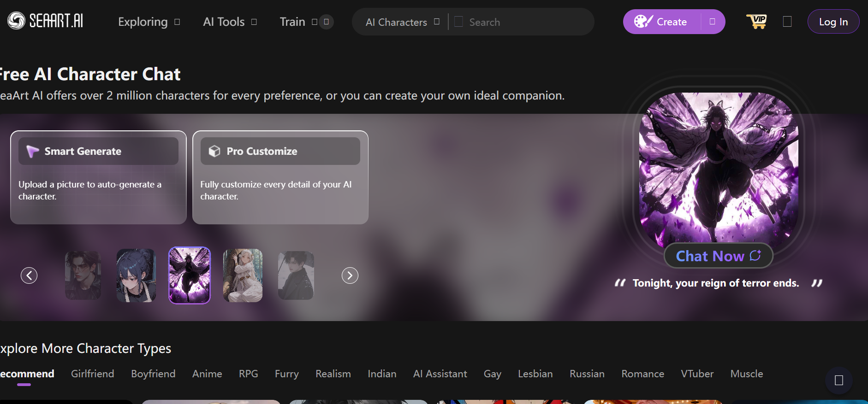Select the AI Assistant tab

coord(440,374)
